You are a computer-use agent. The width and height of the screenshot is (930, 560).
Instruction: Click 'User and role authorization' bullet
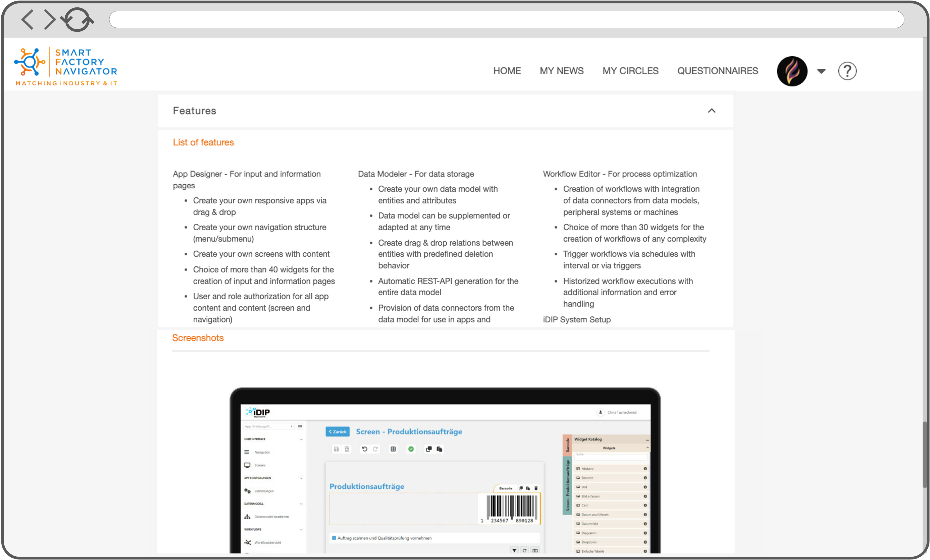[x=261, y=308]
